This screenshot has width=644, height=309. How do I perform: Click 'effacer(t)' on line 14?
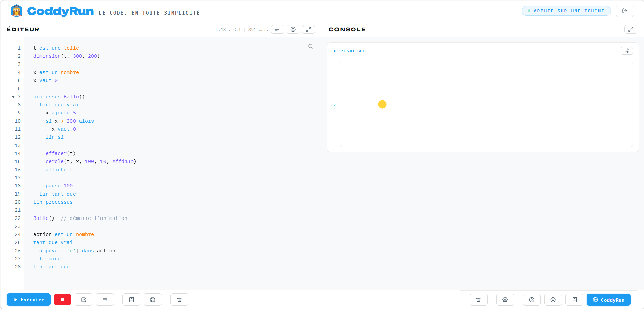pyautogui.click(x=60, y=153)
